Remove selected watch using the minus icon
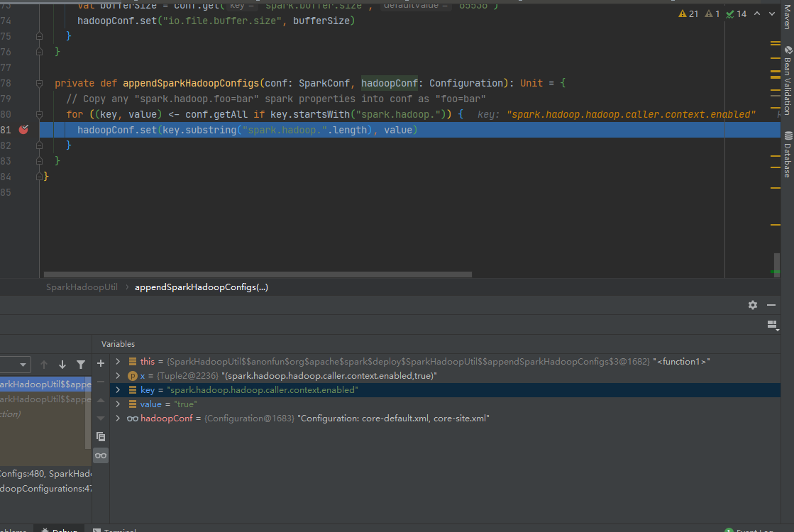Screen dimensions: 794x532 (101, 382)
